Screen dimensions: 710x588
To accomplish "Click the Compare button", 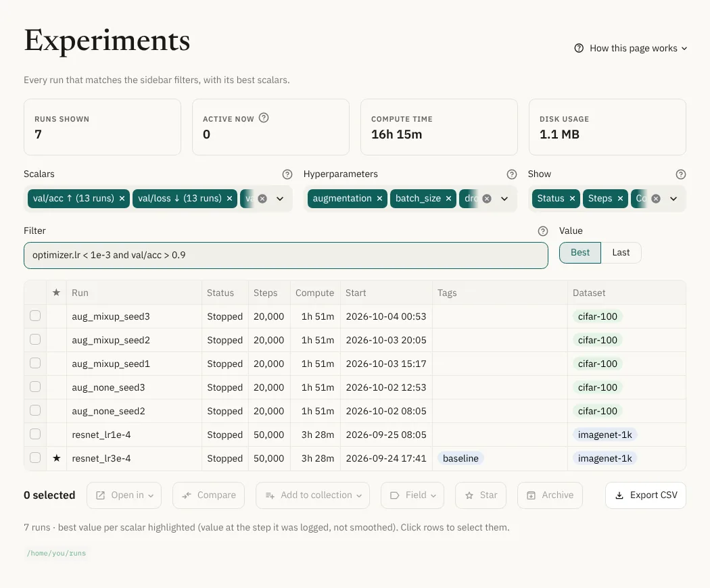I will pos(209,495).
